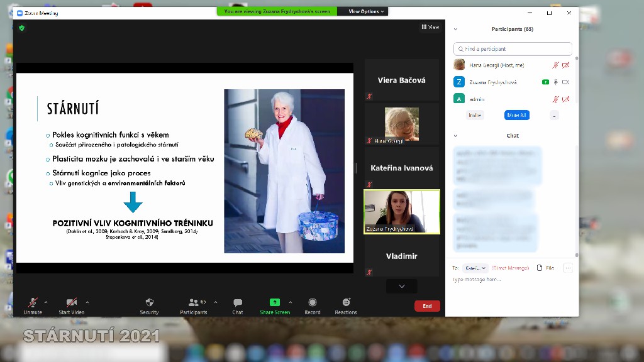Click the Participants icon in toolbar

193,303
